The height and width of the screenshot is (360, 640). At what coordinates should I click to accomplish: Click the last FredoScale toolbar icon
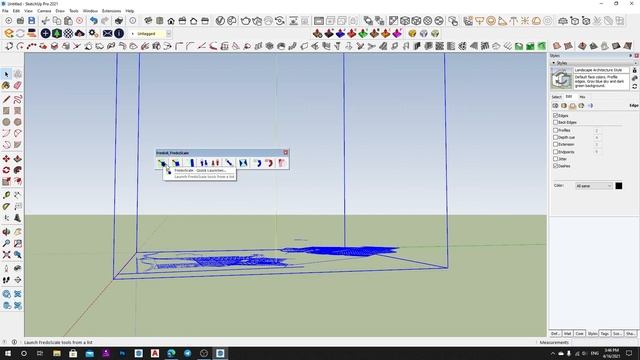(282, 163)
